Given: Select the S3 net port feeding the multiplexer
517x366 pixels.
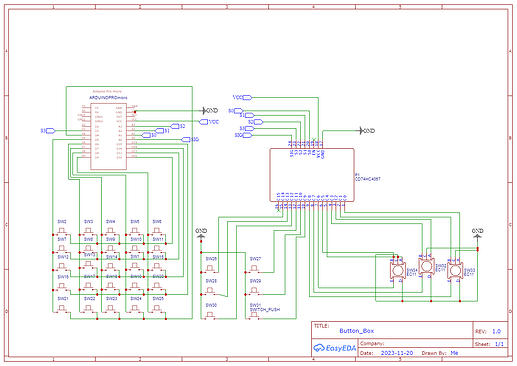Looking at the screenshot, I should coord(247,128).
